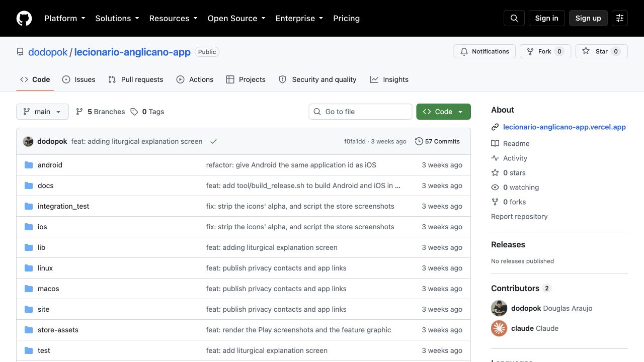Open the latest commit message about liturgical explanation

(137, 141)
